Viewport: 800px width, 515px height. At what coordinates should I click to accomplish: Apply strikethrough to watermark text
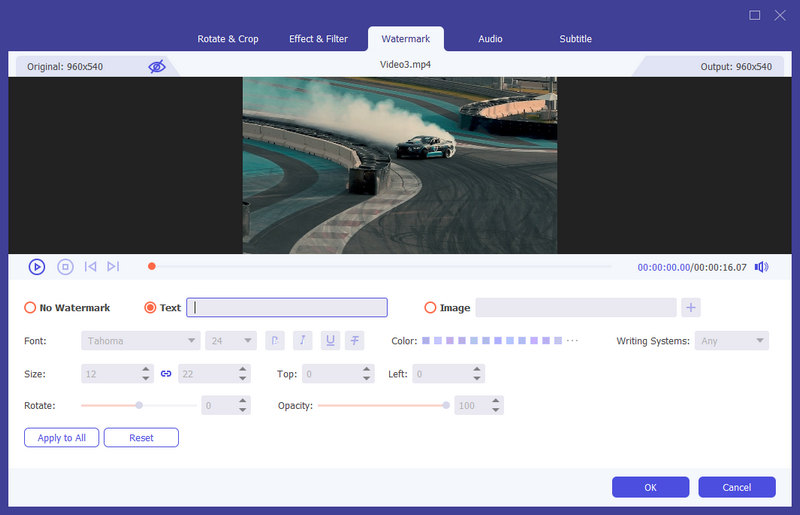tap(354, 341)
